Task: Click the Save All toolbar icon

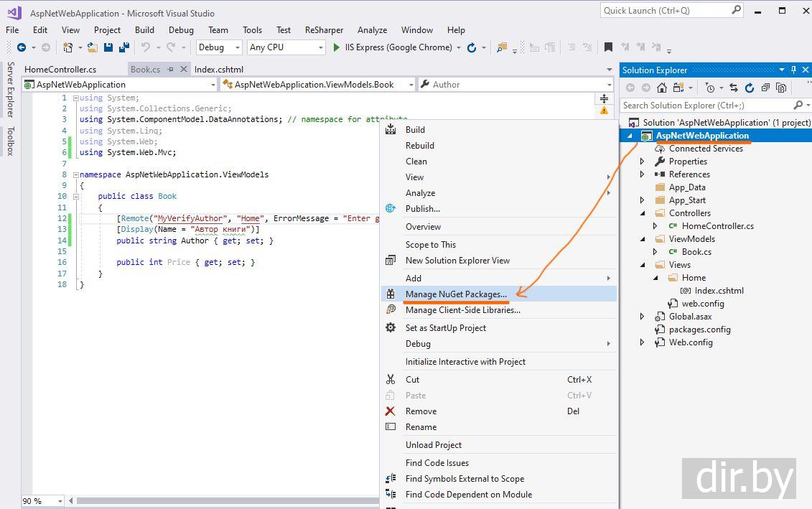Action: coord(123,47)
